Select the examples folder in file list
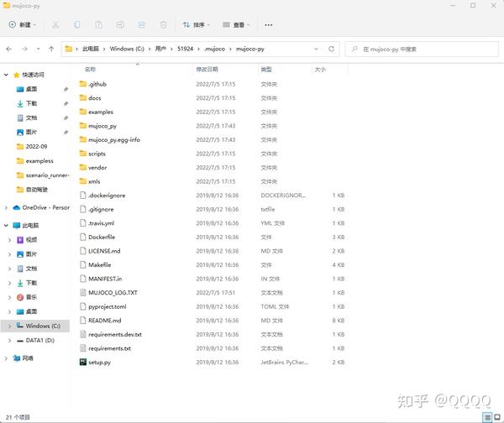The height and width of the screenshot is (423, 504). pyautogui.click(x=101, y=112)
